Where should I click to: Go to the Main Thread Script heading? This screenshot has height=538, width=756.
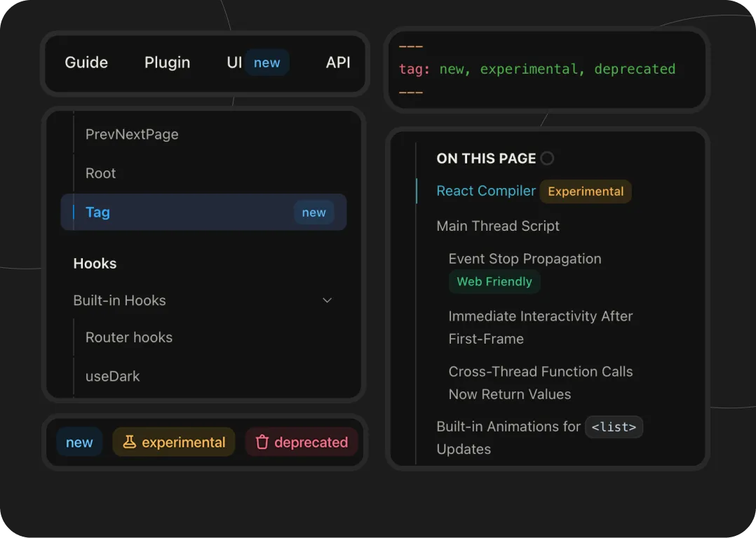click(498, 226)
